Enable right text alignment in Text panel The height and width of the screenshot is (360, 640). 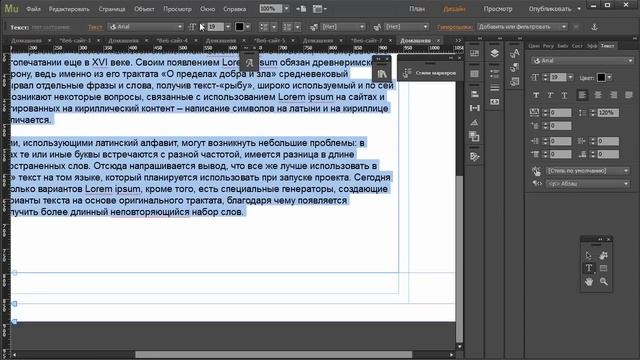click(x=613, y=95)
